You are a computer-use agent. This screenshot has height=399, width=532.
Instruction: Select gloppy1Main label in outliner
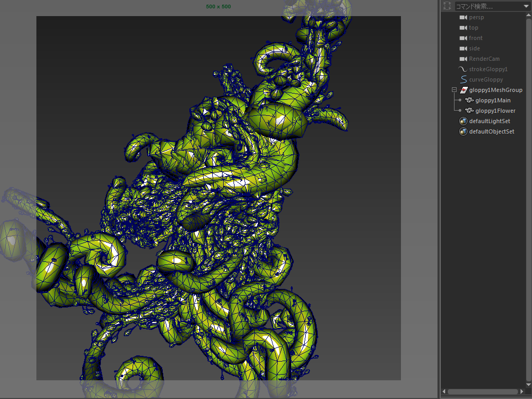coord(492,100)
